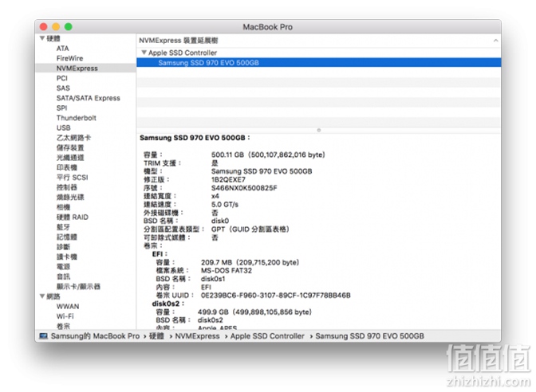Image resolution: width=536 pixels, height=392 pixels.
Task: Click the disk0s1 BSD name value
Action: coord(213,279)
